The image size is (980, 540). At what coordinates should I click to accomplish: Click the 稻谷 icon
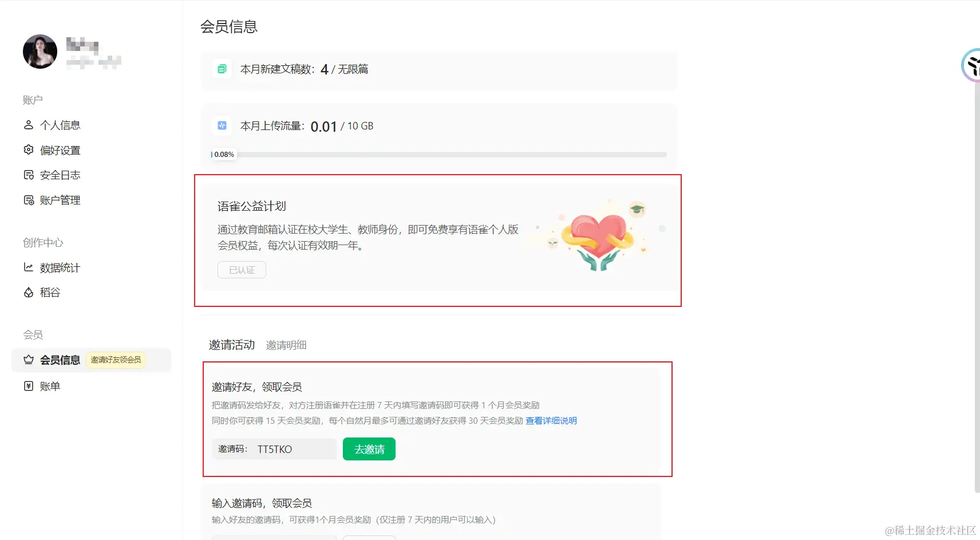(x=29, y=293)
